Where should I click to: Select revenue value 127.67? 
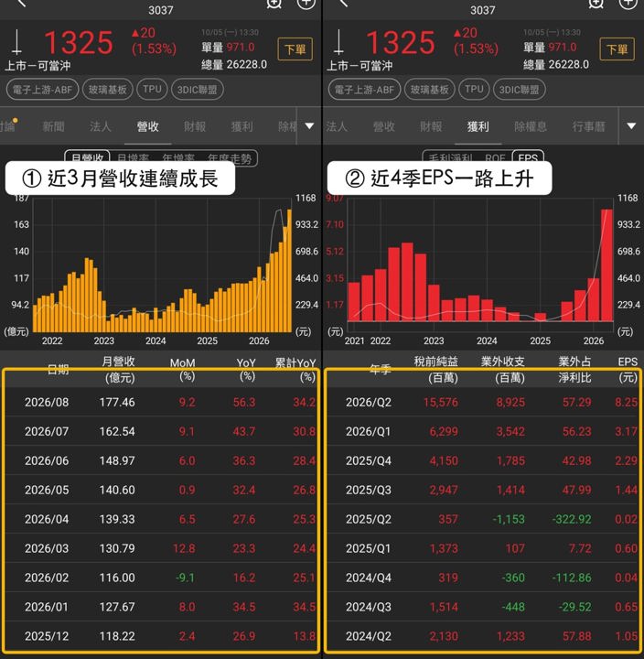[117, 607]
